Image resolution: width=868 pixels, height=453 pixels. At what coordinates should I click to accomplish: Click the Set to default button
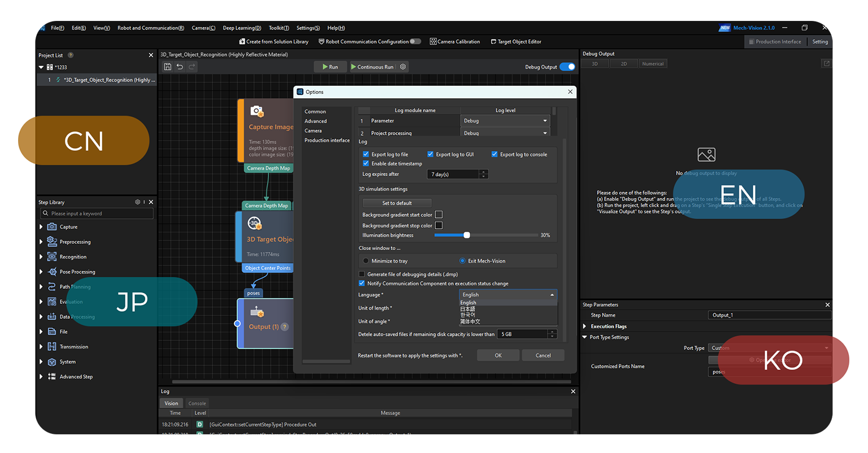tap(397, 203)
